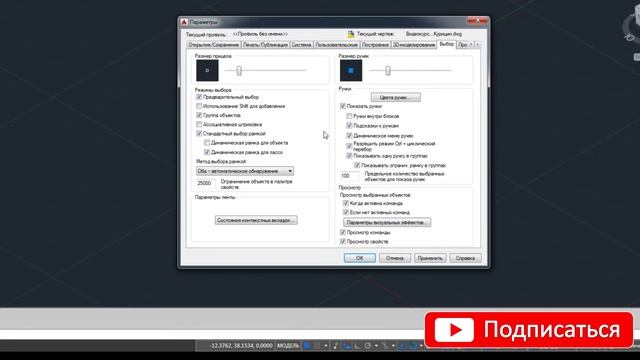
Task: Open the Открытие/Сохранение tab
Action: tap(213, 45)
